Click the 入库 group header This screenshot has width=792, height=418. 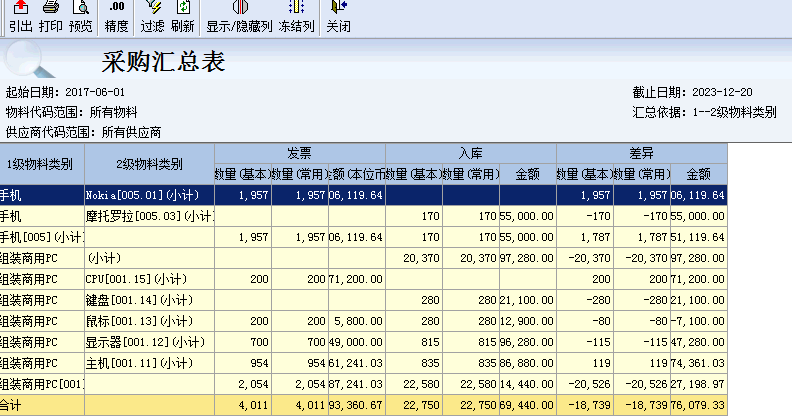[471, 153]
